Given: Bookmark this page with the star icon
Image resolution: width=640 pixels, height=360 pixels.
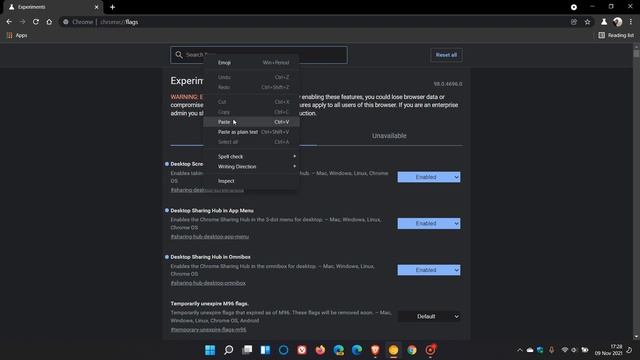Looking at the screenshot, I should pyautogui.click(x=587, y=22).
